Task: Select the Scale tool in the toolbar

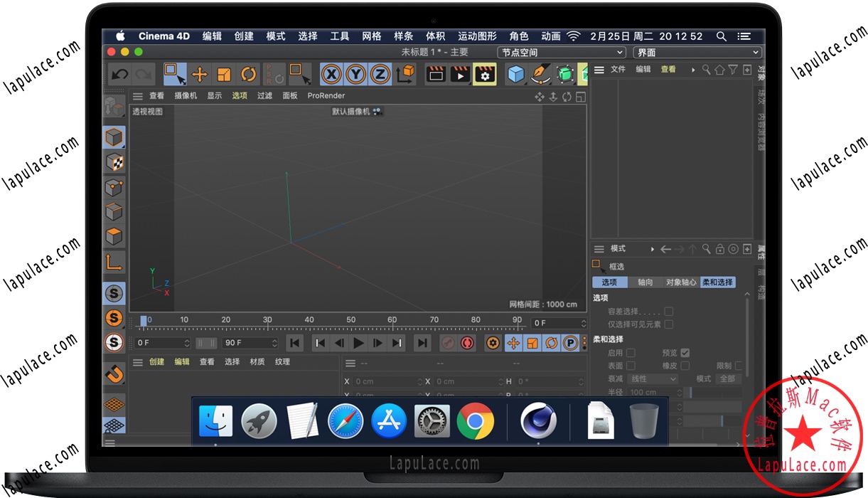Action: 223,74
